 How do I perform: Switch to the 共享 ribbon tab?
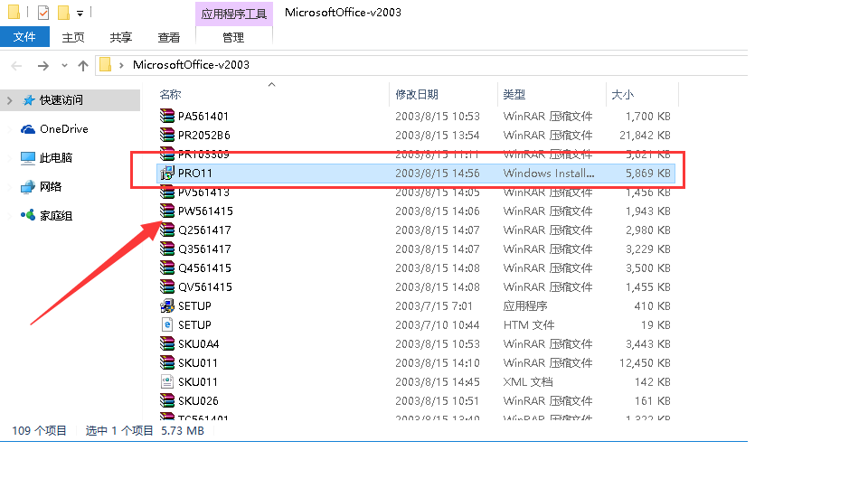(x=120, y=37)
